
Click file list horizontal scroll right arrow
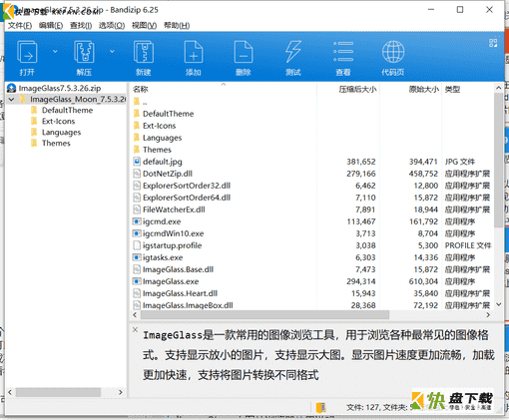[488, 314]
